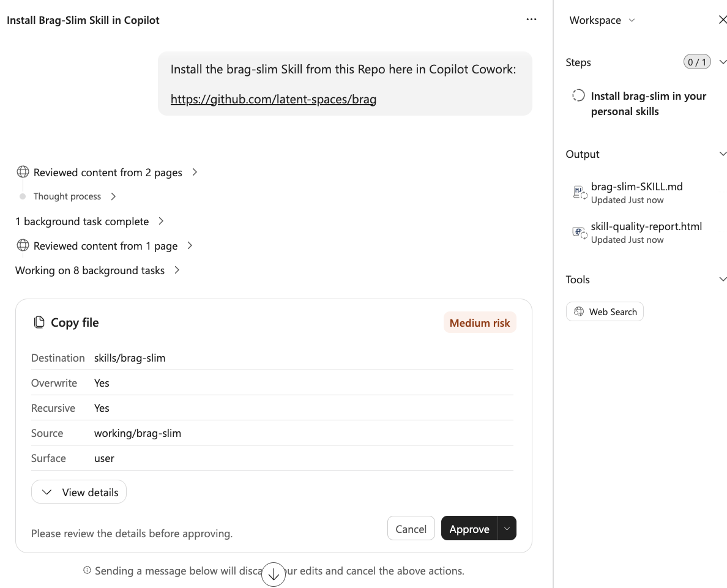This screenshot has height=588, width=727.
Task: Open brag-slim-SKILL.md output file
Action: [636, 187]
